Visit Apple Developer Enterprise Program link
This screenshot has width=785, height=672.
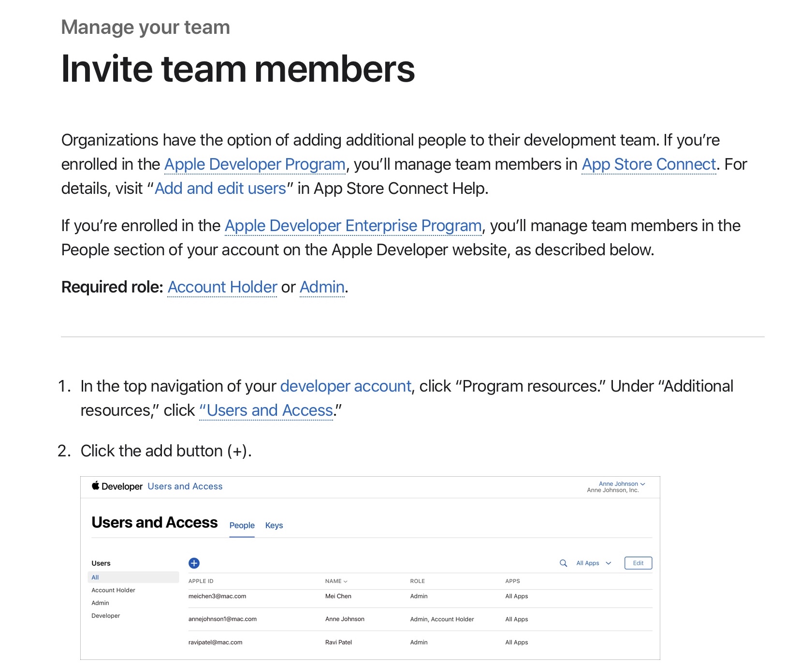coord(353,226)
